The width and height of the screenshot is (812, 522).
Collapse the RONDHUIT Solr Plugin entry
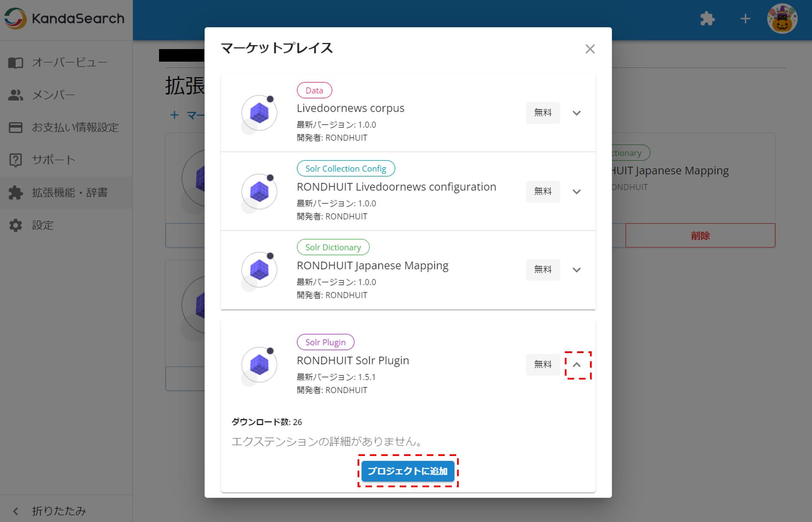tap(577, 365)
